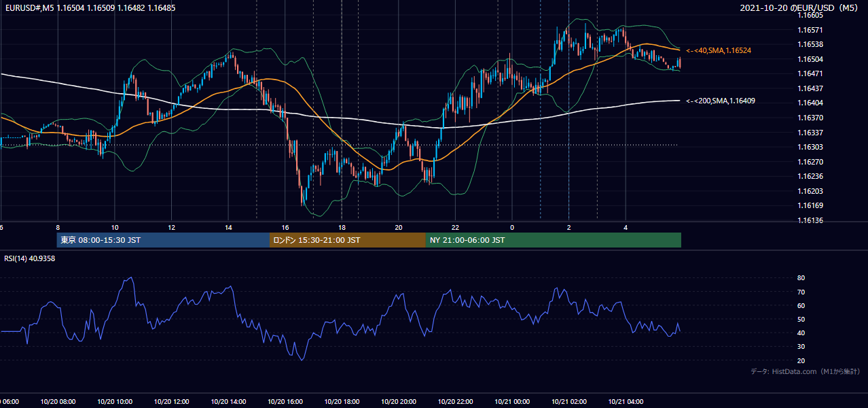
Task: Click RSI scale value 60
Action: pyautogui.click(x=801, y=305)
